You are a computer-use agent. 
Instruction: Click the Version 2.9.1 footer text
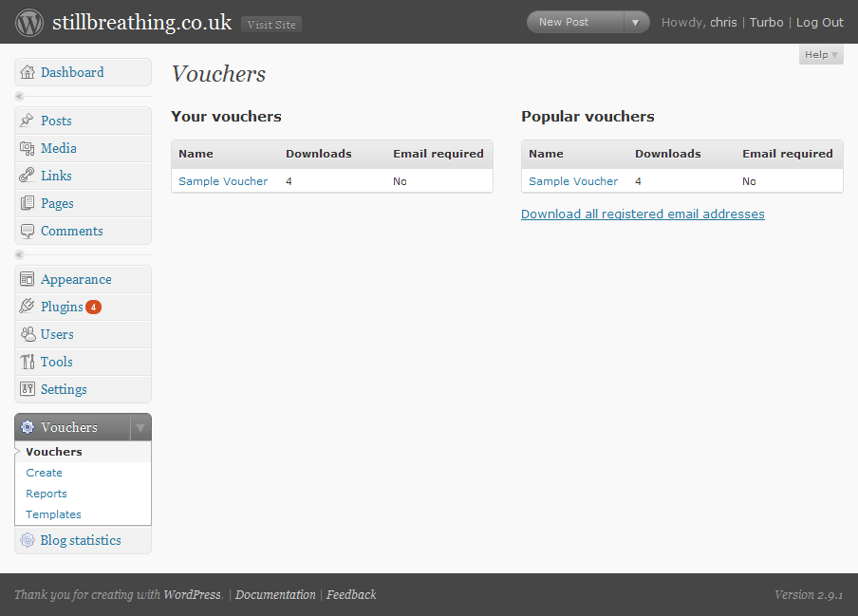click(809, 595)
